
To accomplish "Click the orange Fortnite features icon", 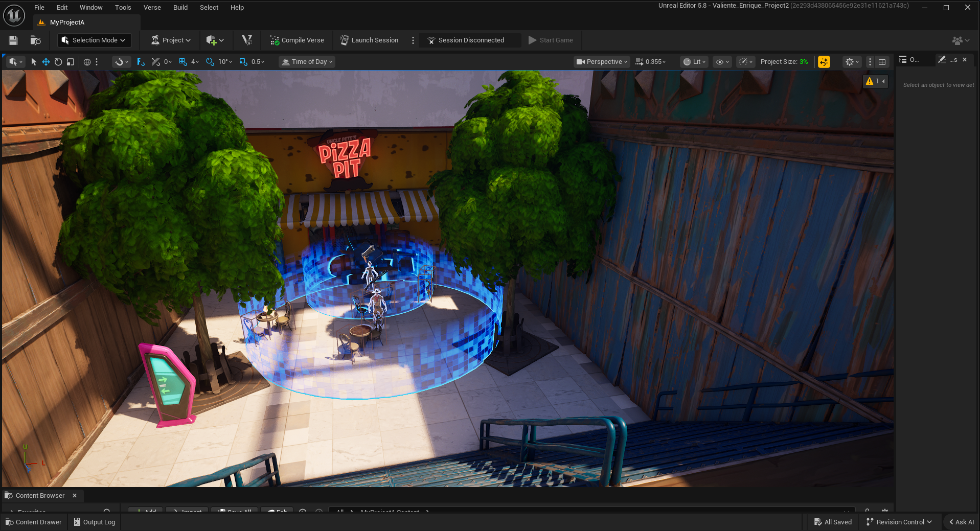I will [824, 62].
